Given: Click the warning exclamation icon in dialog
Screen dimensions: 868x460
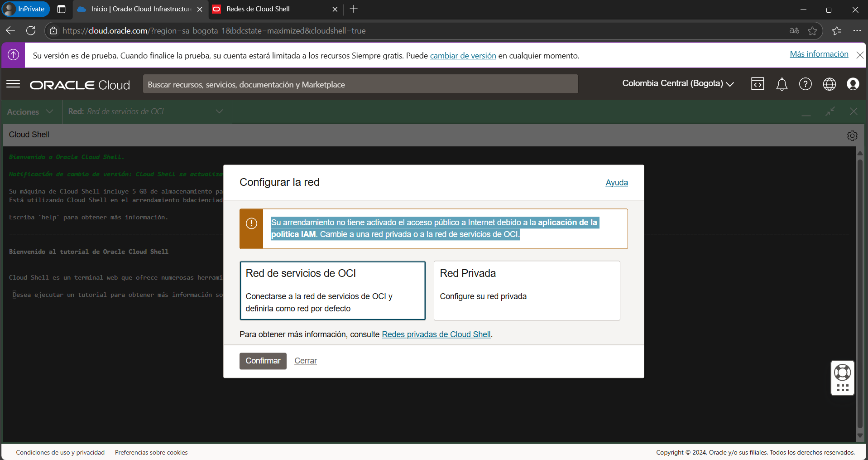Looking at the screenshot, I should click(x=251, y=223).
